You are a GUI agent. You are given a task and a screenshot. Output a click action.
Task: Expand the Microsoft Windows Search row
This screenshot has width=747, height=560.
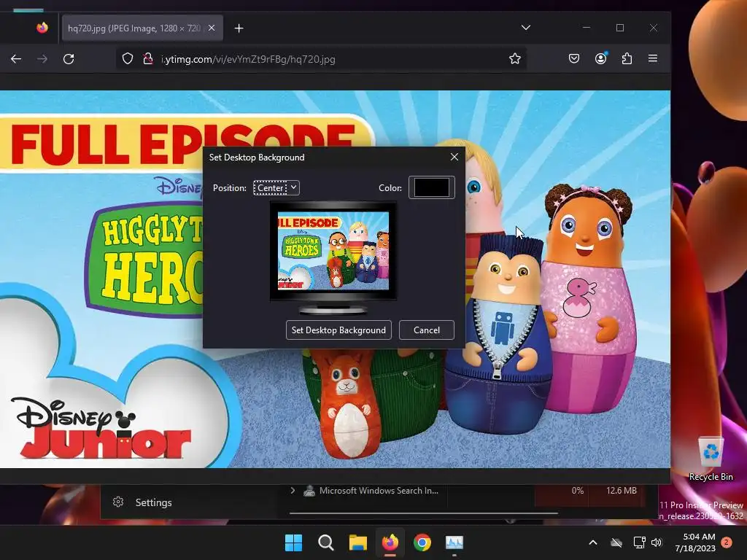coord(293,490)
